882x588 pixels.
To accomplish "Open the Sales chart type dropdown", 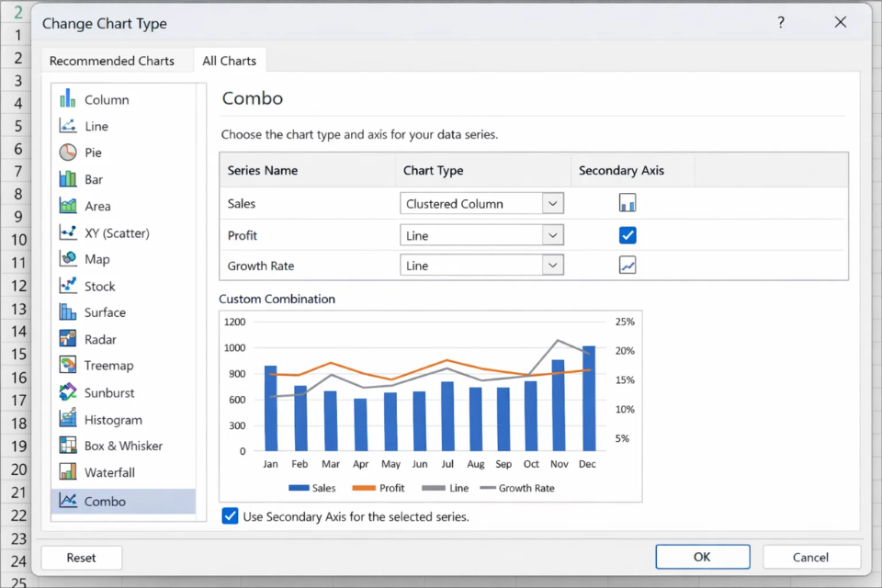I will 555,203.
